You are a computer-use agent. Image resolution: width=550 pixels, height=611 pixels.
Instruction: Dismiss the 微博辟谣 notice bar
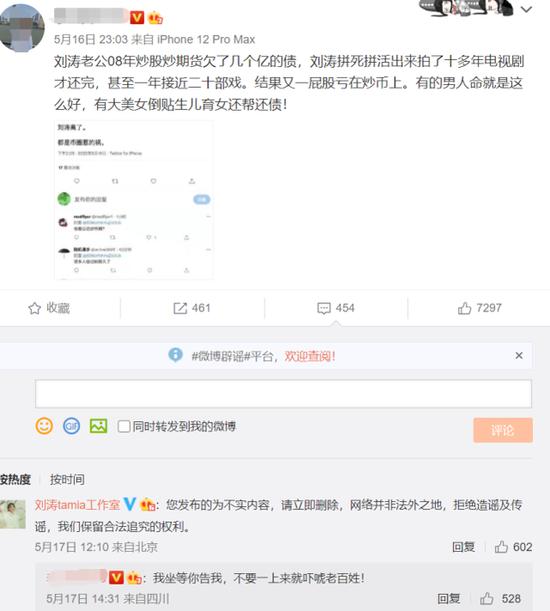point(519,355)
